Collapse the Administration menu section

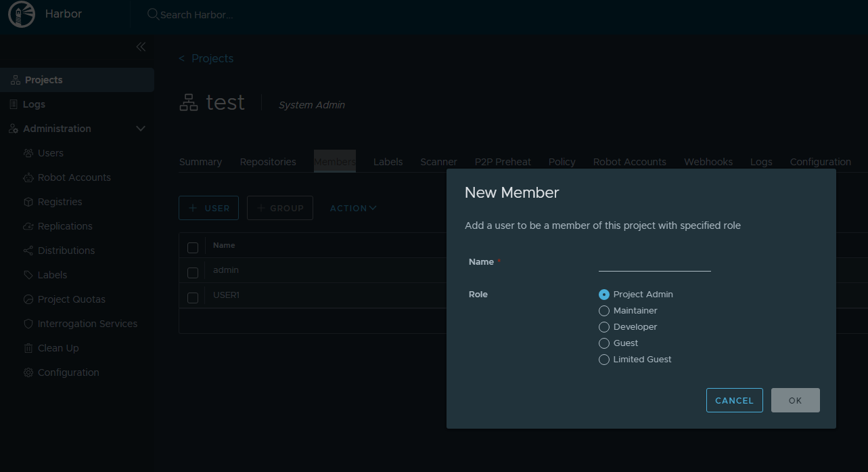pos(141,129)
